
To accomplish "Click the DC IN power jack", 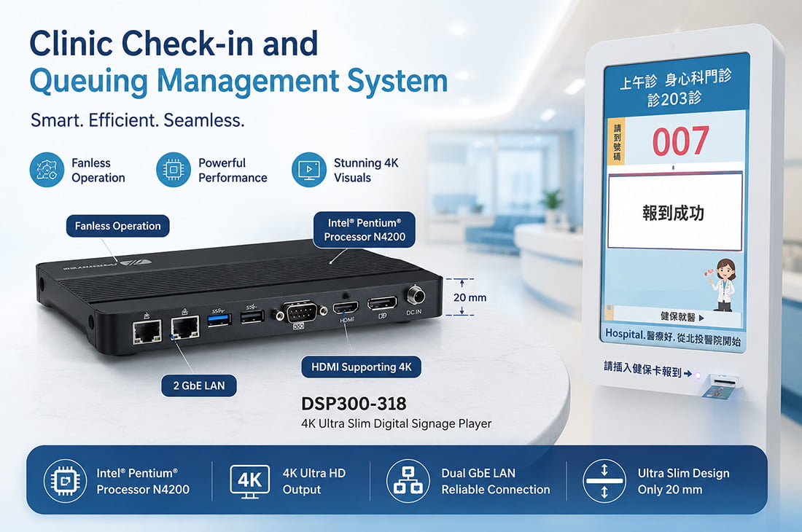I will pos(415,296).
